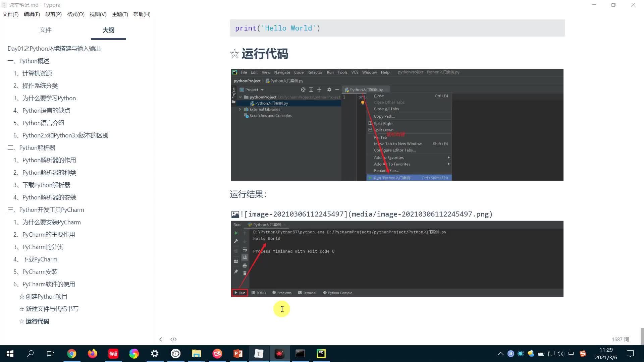Select the Run console output screenshot image
The height and width of the screenshot is (362, 644).
pyautogui.click(x=397, y=259)
